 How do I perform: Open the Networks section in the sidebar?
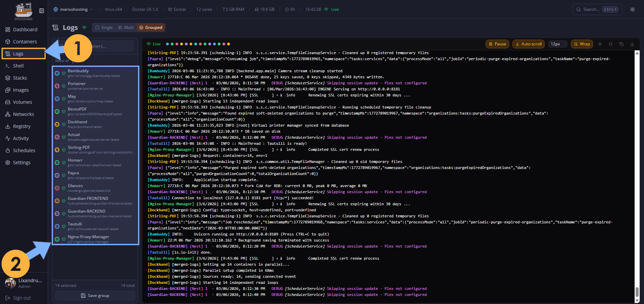[x=23, y=114]
